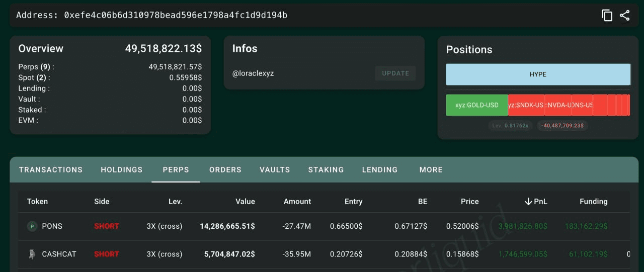Click the @loraclexyz handle
Viewport: 644px width, 272px height.
pyautogui.click(x=253, y=73)
